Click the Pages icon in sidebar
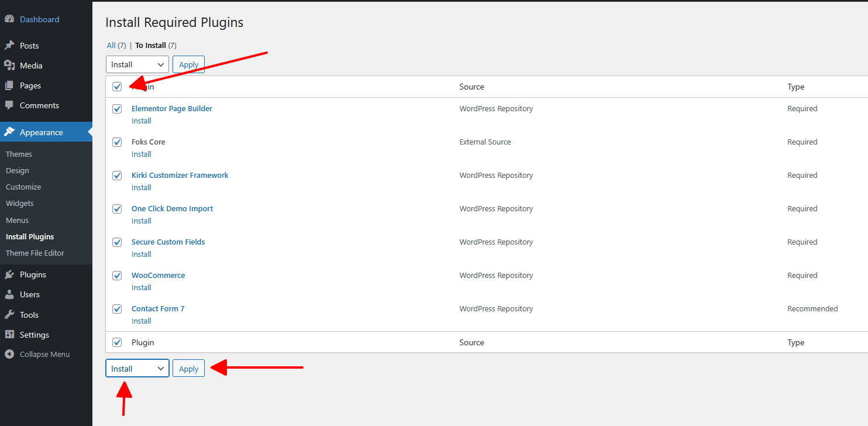 click(x=9, y=85)
